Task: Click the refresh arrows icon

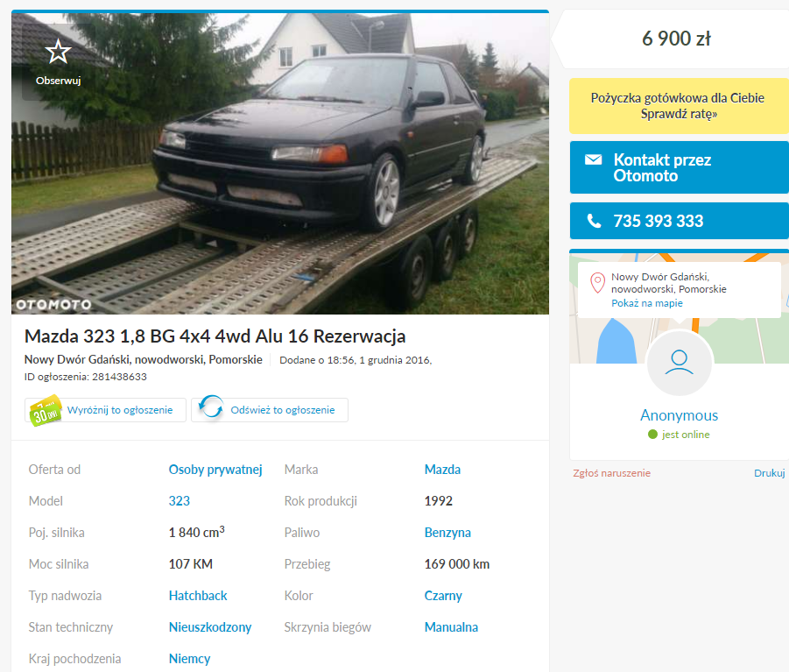Action: click(211, 407)
